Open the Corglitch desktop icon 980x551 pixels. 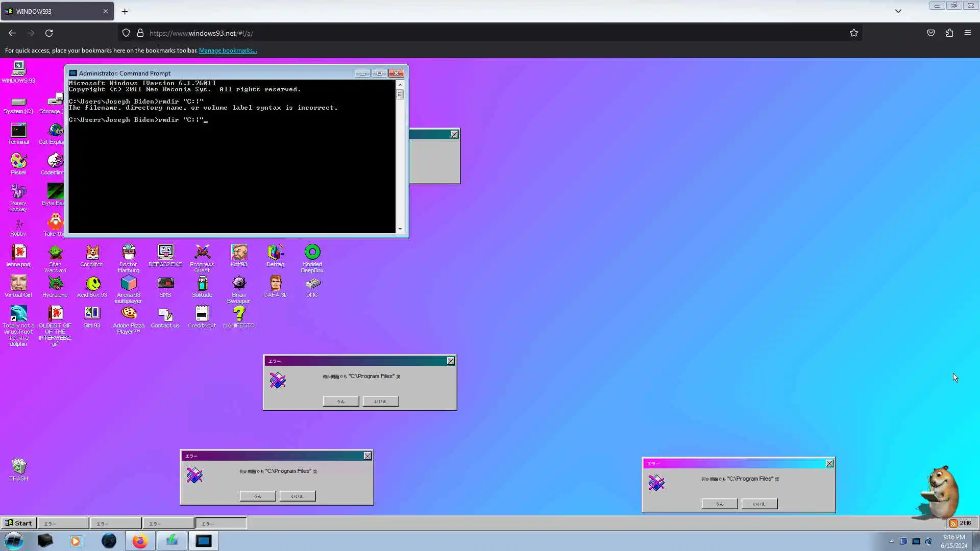click(92, 253)
